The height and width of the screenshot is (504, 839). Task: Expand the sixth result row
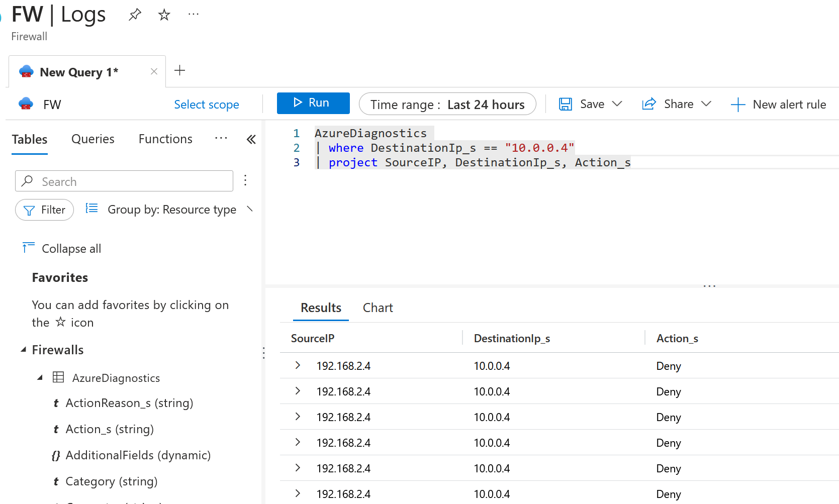tap(298, 493)
